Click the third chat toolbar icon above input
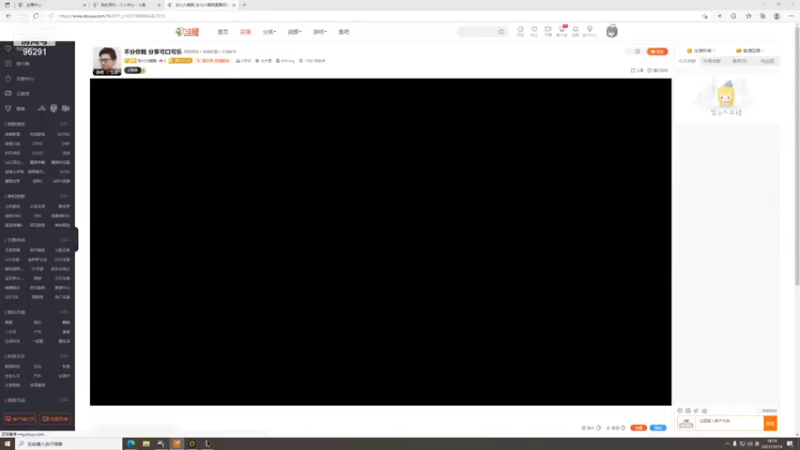The height and width of the screenshot is (450, 800). [696, 410]
